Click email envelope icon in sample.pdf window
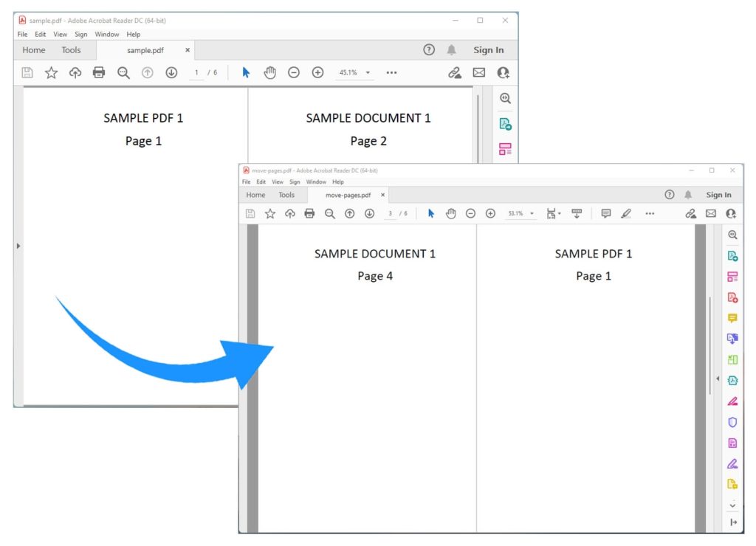 tap(479, 72)
